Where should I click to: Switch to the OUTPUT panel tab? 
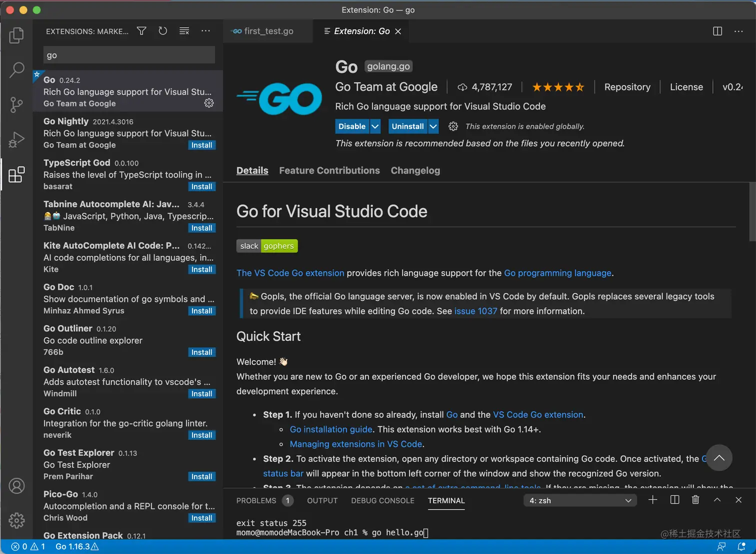click(x=322, y=500)
